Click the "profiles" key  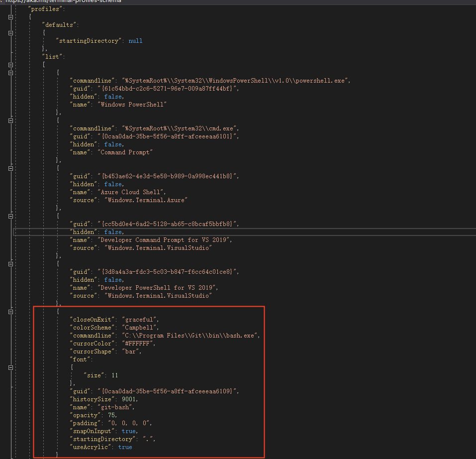pos(45,9)
